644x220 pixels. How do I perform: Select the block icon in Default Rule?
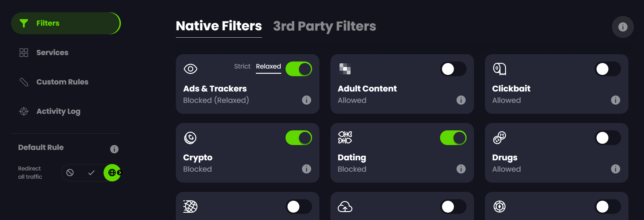click(x=70, y=173)
